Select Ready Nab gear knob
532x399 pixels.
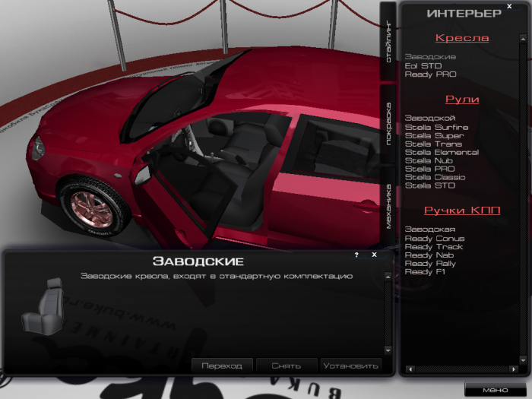(429, 255)
